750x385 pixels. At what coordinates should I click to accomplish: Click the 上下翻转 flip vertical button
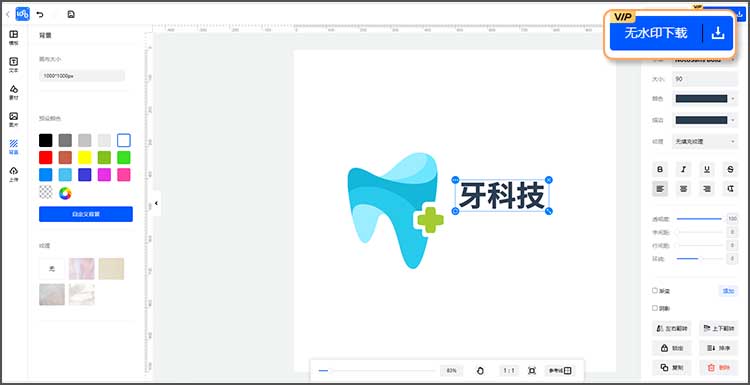coord(718,329)
